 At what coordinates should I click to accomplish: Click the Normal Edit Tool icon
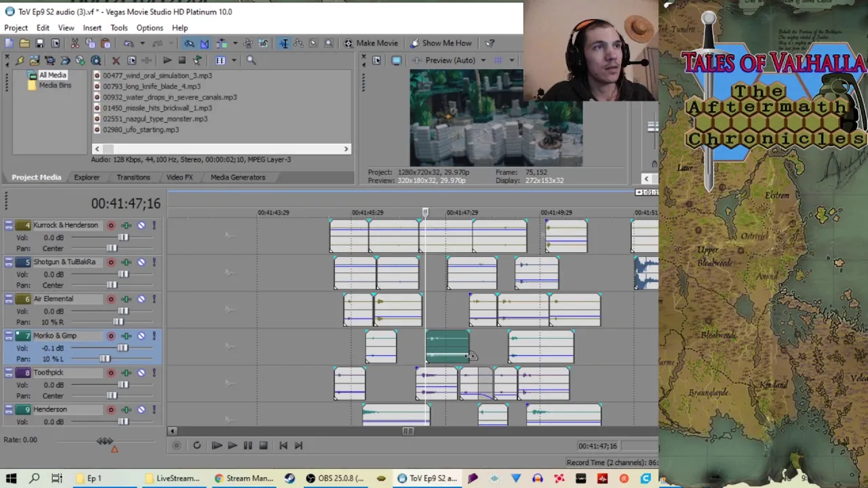[x=283, y=43]
